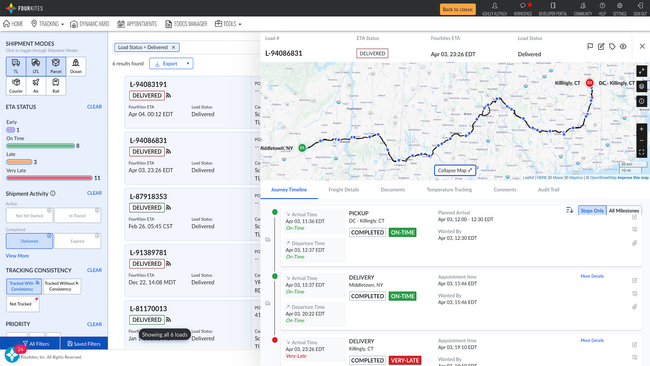Click the green origin marker on map
Screen dimensions: 650x366
click(x=302, y=148)
